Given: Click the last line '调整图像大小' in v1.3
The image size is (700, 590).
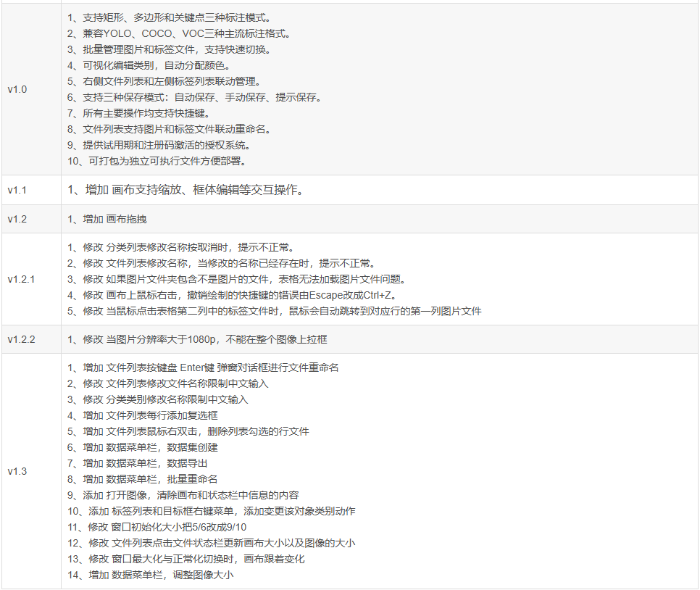Looking at the screenshot, I should (x=150, y=575).
